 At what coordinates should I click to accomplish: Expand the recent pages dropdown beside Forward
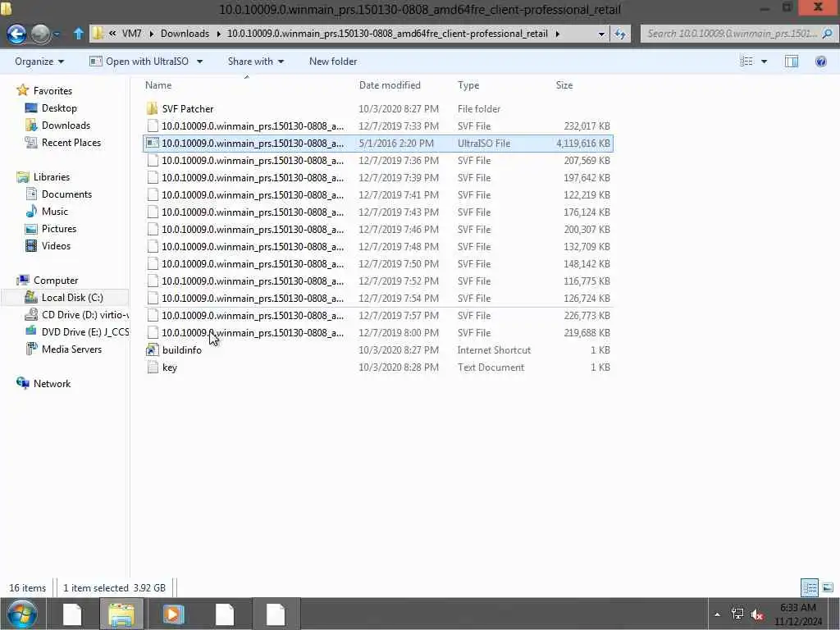point(57,34)
